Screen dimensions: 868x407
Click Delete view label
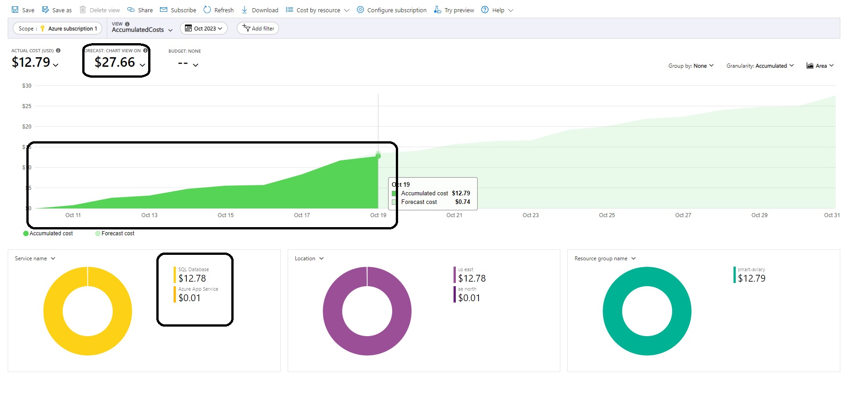click(x=105, y=10)
